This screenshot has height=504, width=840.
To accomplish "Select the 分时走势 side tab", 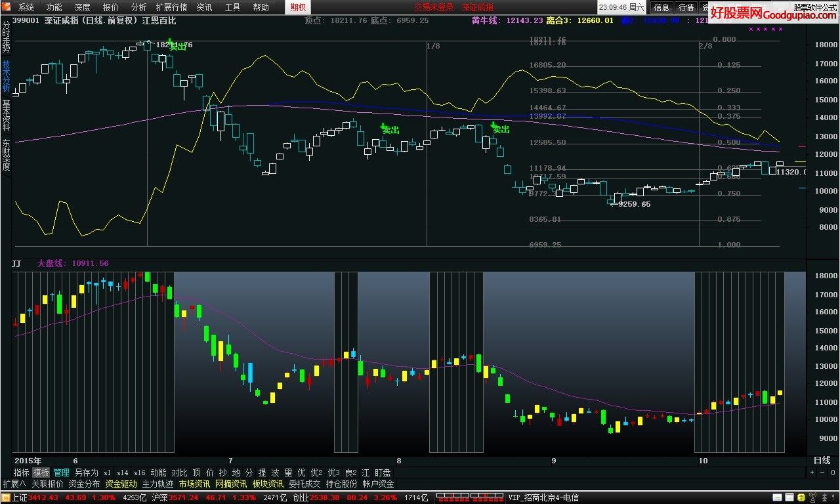I will pos(6,37).
